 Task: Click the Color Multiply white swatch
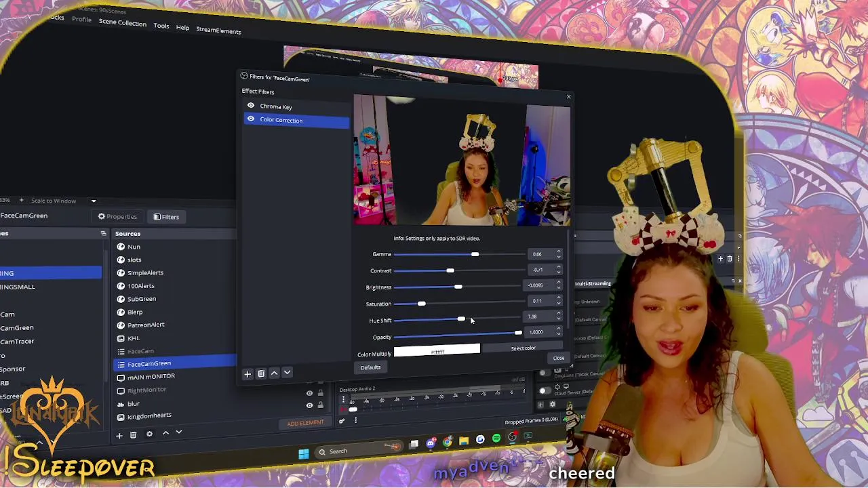click(437, 351)
